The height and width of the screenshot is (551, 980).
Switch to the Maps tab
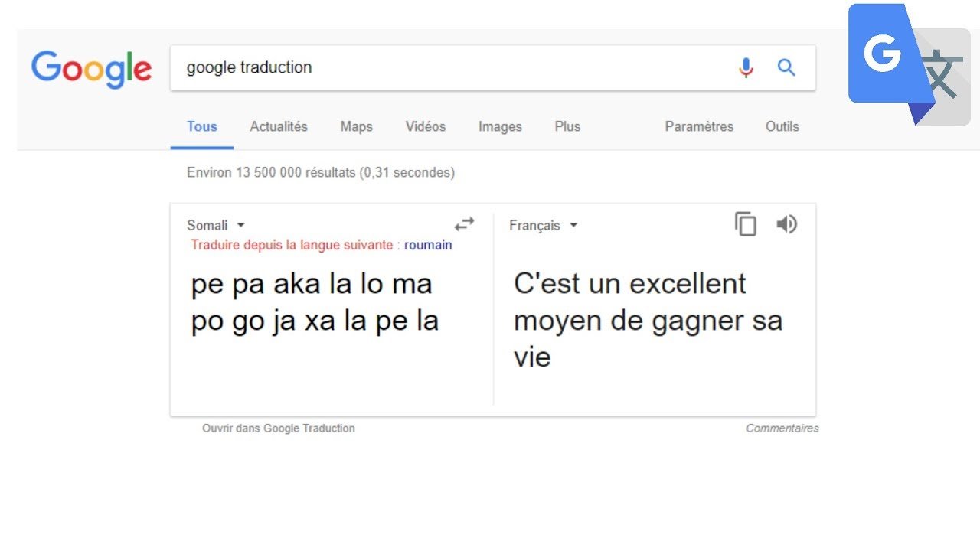(x=357, y=127)
